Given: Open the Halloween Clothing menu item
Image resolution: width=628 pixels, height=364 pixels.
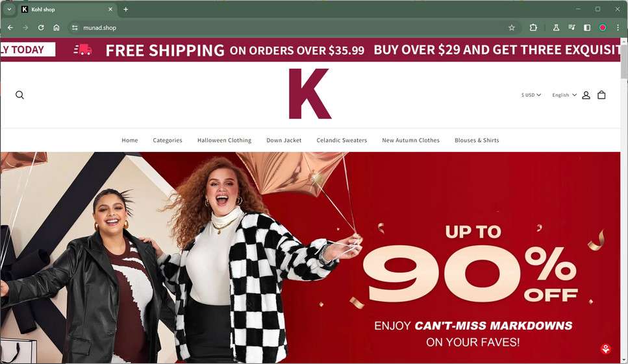Looking at the screenshot, I should [x=224, y=140].
